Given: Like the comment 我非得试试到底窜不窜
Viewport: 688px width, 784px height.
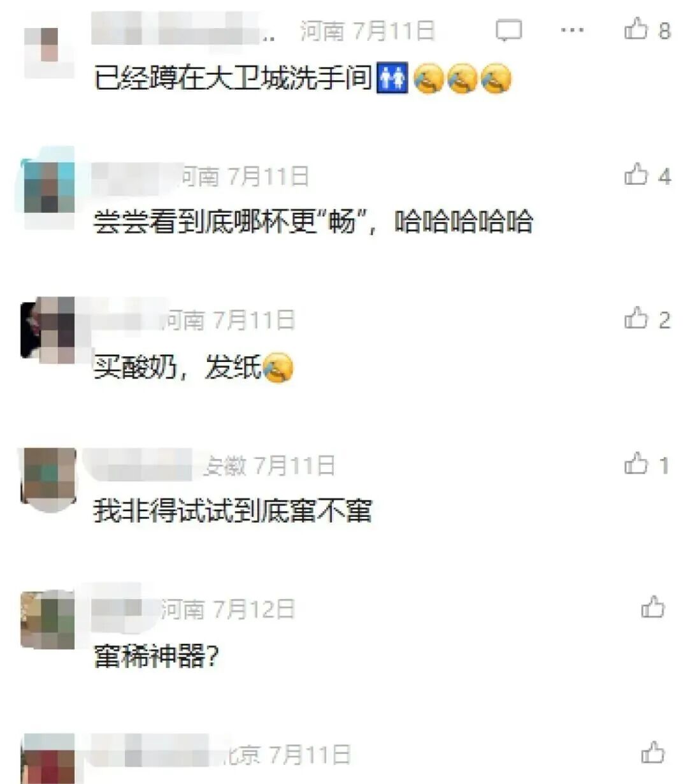Looking at the screenshot, I should click(636, 463).
